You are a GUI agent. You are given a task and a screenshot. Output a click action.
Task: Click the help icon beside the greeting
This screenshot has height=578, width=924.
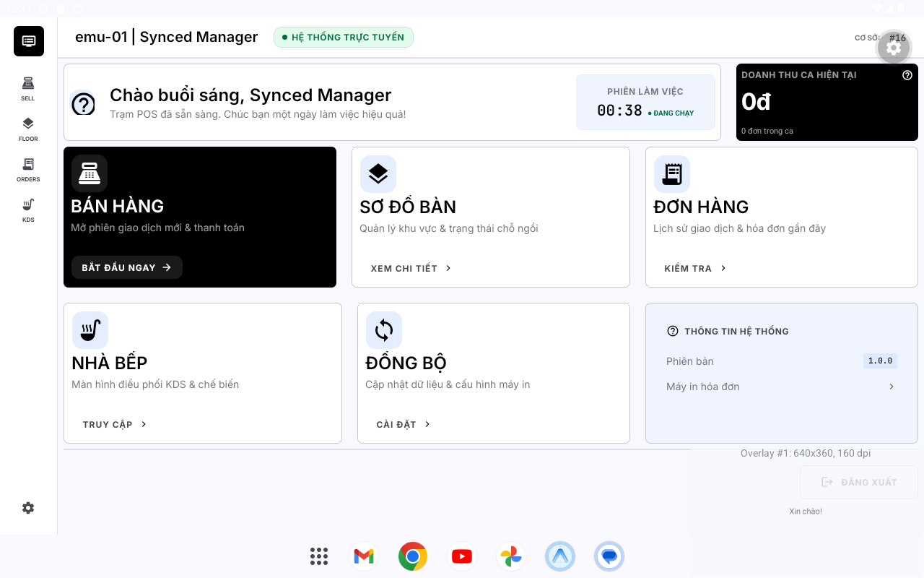[x=83, y=104]
